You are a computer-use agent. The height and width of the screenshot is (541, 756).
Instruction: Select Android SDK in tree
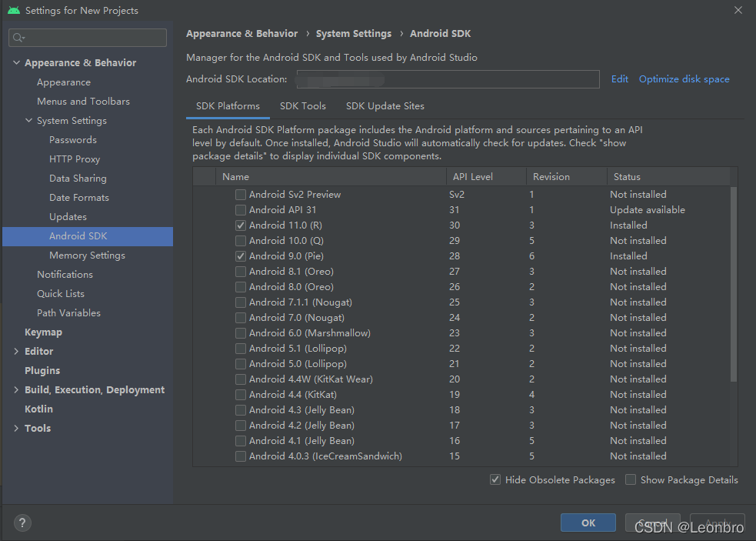pos(88,236)
